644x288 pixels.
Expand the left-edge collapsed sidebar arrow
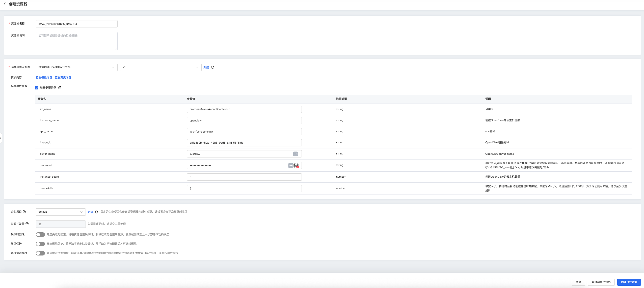click(x=1, y=138)
